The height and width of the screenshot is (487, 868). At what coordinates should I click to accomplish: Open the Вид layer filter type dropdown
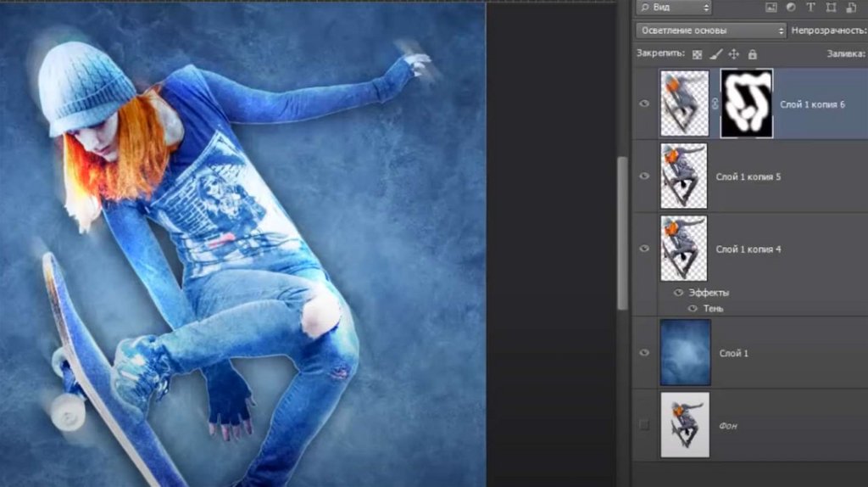pos(675,8)
